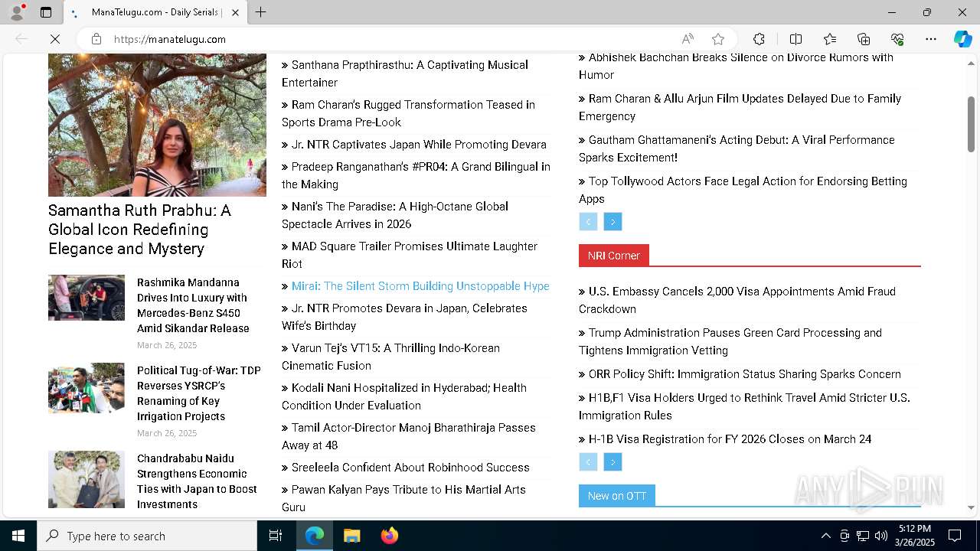Read Rashmika Mandanna Drives Into Luxury article

pos(193,305)
